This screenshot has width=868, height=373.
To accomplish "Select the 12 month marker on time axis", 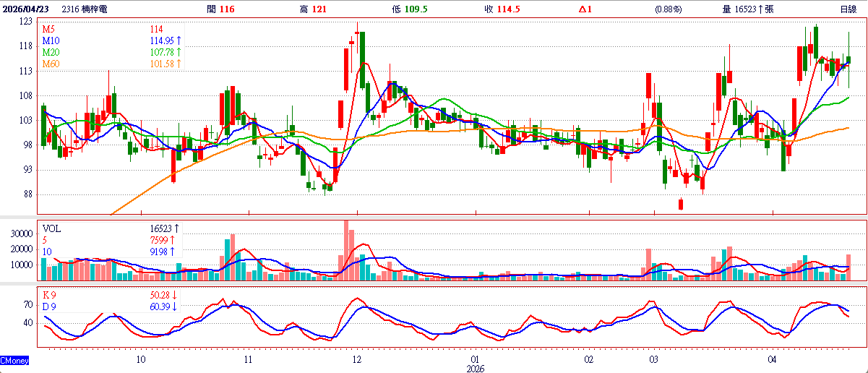I will coord(357,359).
